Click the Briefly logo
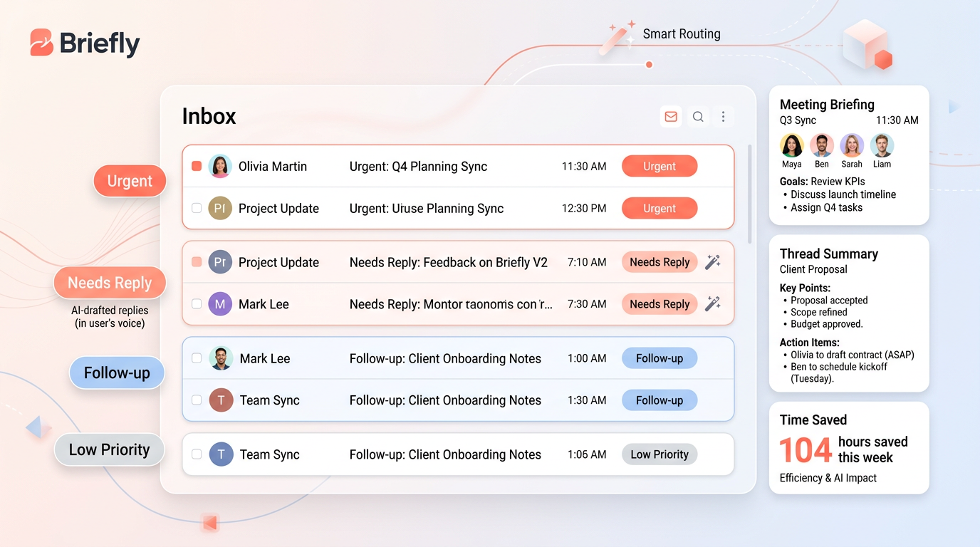The image size is (980, 547). point(84,43)
